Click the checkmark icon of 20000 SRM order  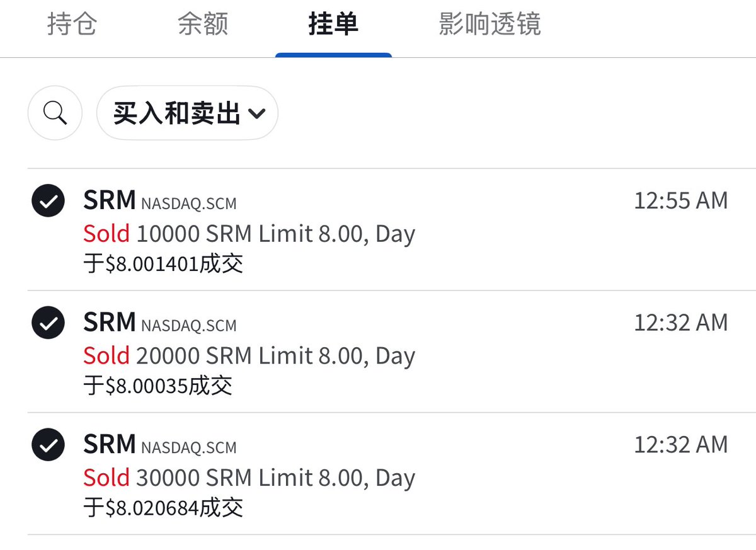(48, 323)
